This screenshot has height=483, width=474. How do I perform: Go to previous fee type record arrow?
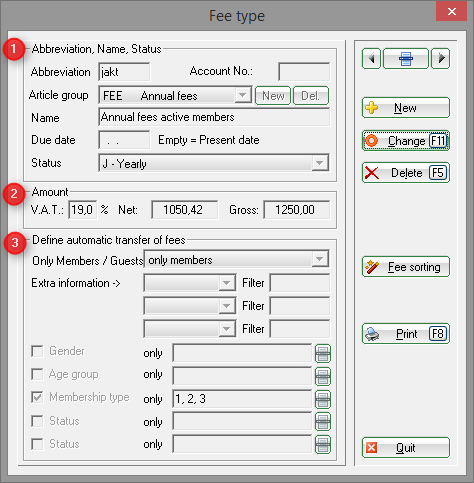pyautogui.click(x=371, y=59)
